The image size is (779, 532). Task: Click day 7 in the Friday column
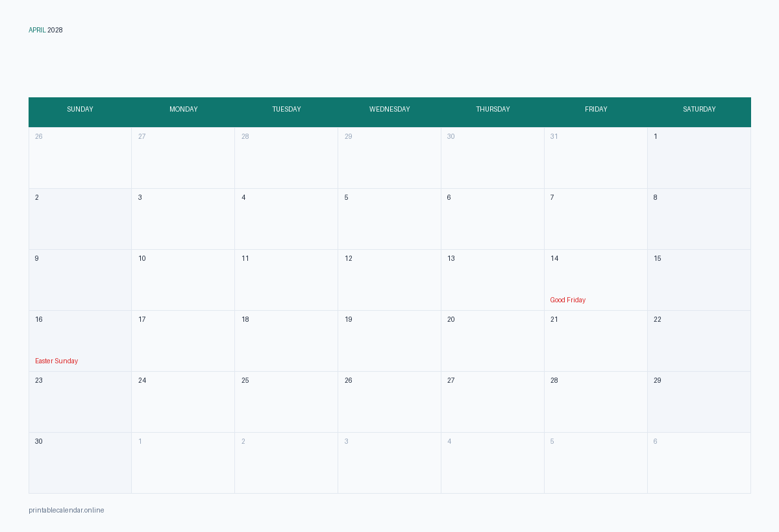click(x=596, y=219)
